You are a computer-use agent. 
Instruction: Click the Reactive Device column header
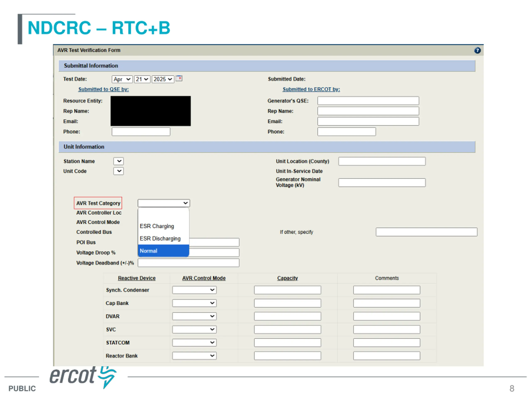point(137,278)
